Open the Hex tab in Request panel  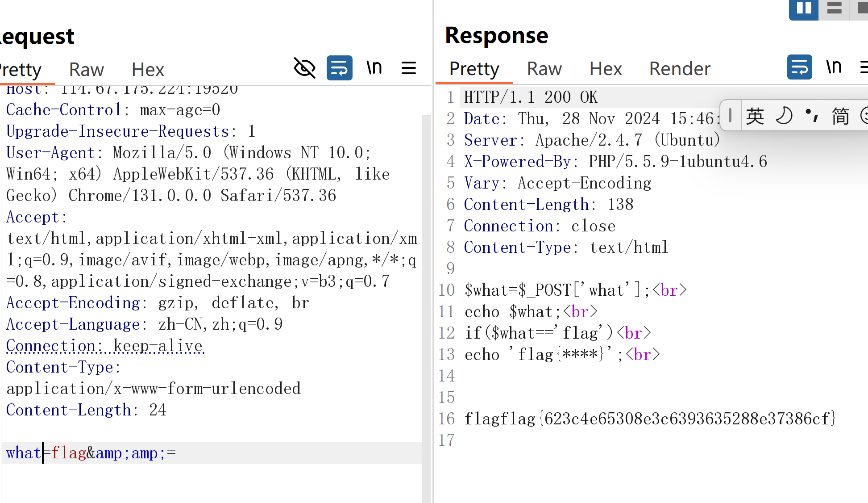148,70
